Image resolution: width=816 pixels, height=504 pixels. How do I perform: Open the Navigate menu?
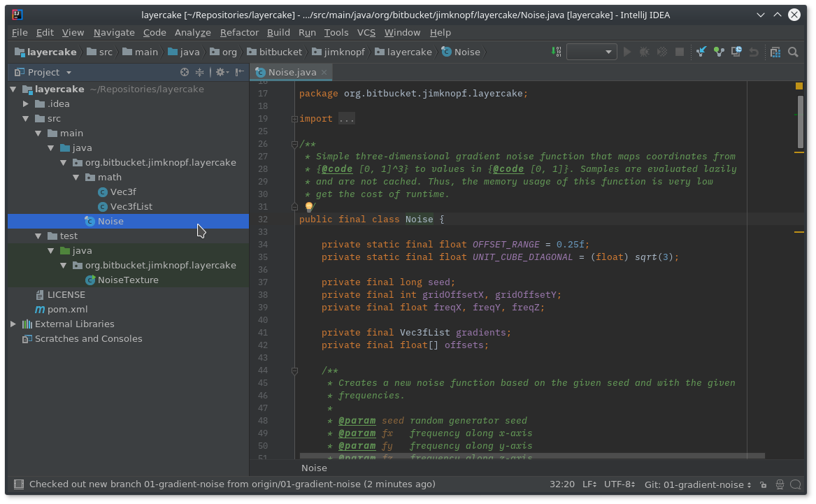[114, 32]
